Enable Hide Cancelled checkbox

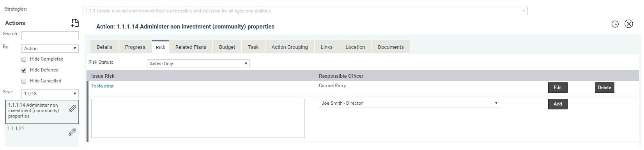click(24, 81)
